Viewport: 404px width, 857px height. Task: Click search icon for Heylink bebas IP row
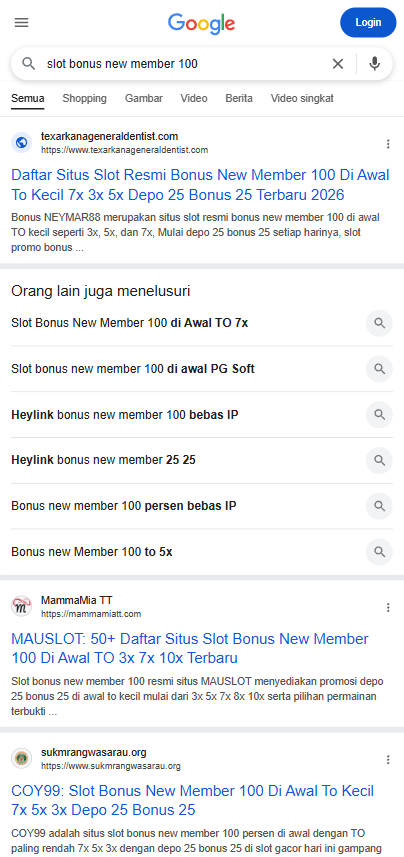[x=379, y=415]
